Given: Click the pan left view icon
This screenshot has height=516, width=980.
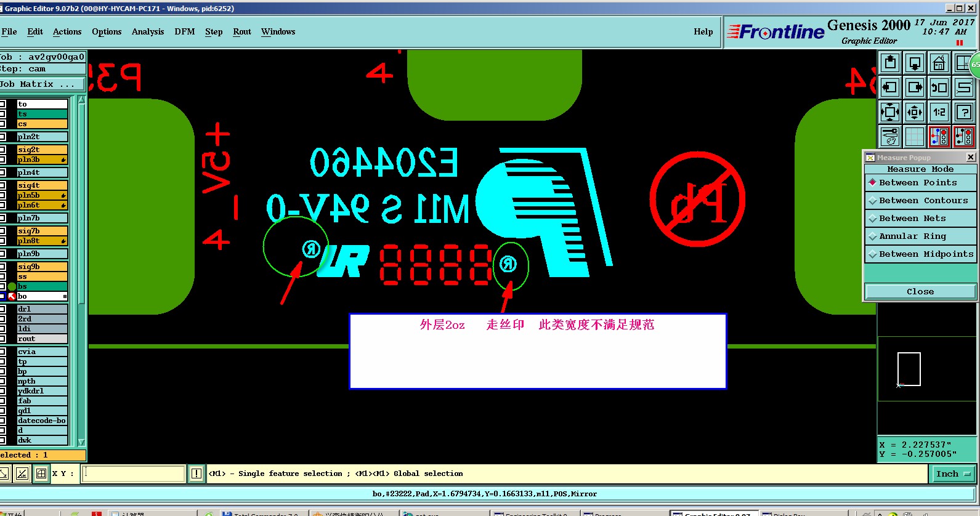Looking at the screenshot, I should 890,87.
